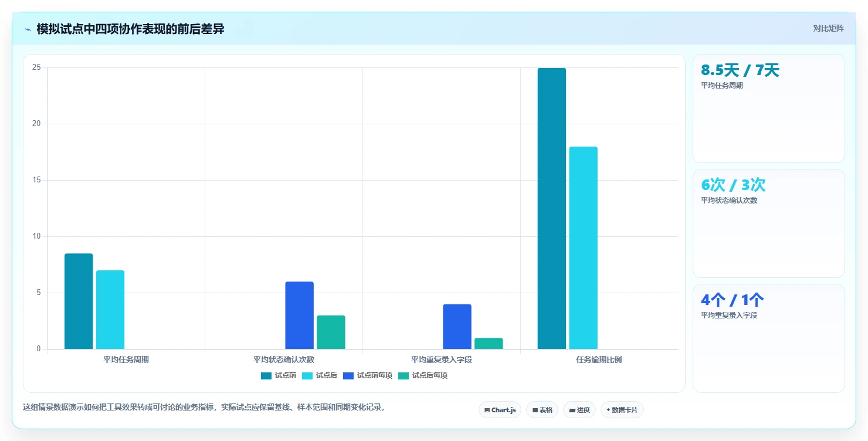Viewport: 868px width, 441px height.
Task: Click the 试点后每项 bar for 平均重复录入字段
Action: point(489,344)
